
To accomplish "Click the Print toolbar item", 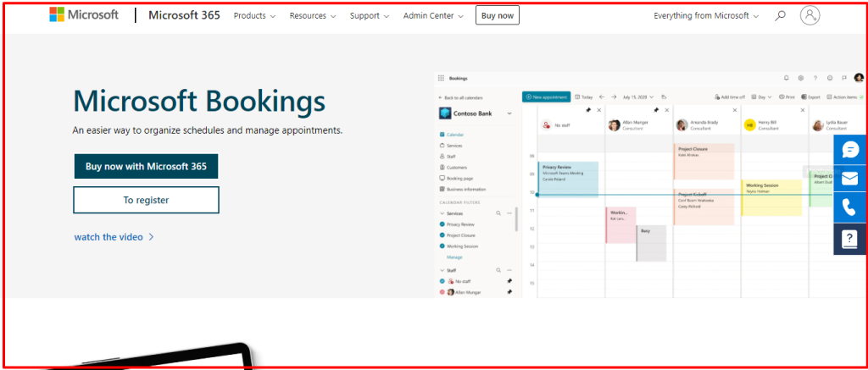I will pos(787,97).
